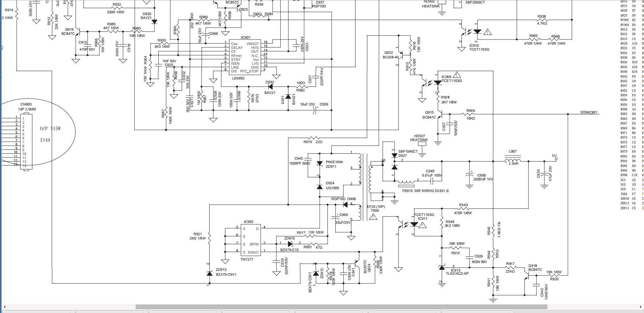The width and height of the screenshot is (644, 313).
Task: Click the L6599D part number text
Action: (238, 78)
